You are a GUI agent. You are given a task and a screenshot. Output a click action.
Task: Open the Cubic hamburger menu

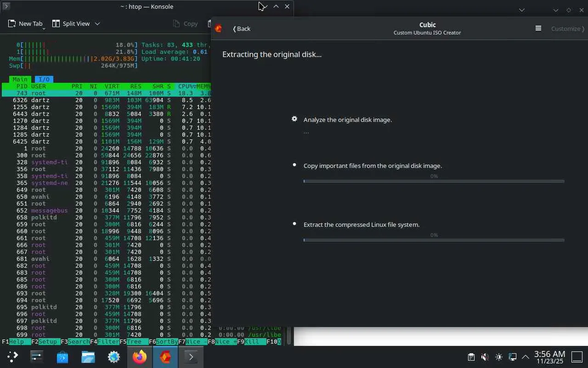538,29
